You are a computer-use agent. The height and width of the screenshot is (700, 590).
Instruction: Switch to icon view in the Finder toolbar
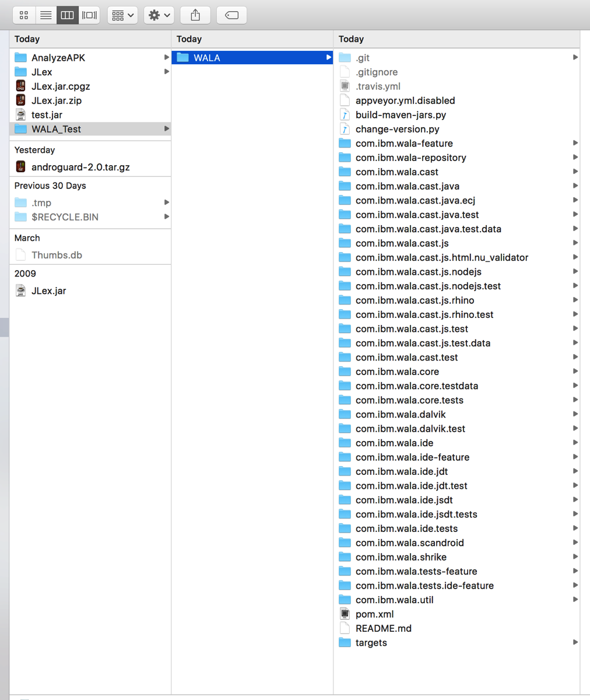[x=24, y=15]
